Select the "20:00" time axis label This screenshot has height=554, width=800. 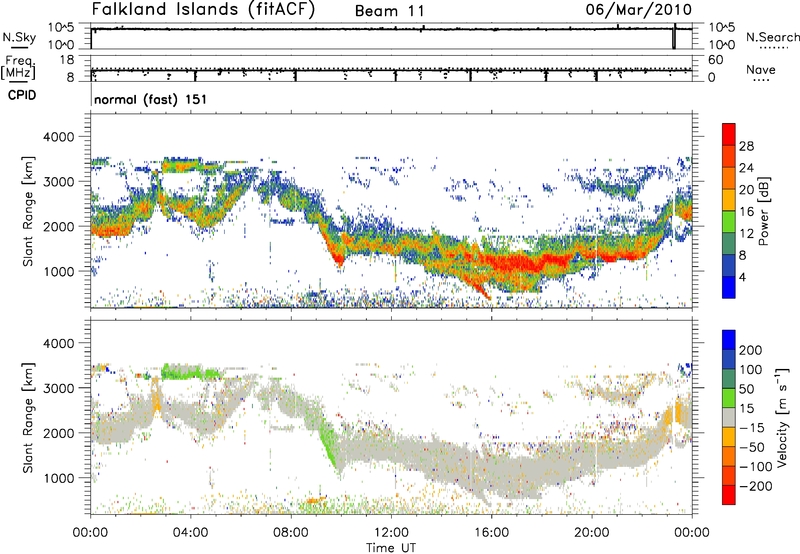point(591,533)
